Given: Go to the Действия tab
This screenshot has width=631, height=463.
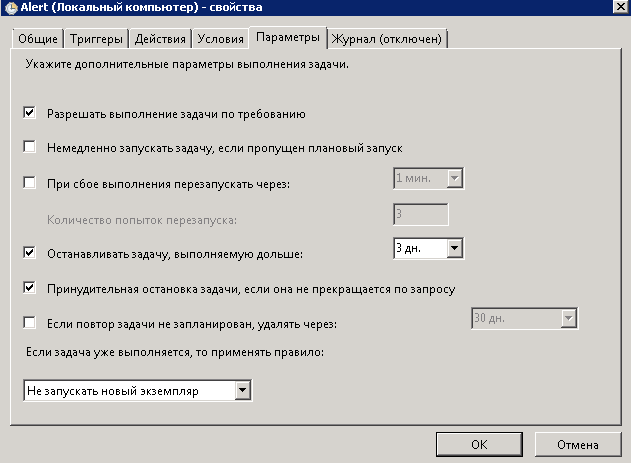Looking at the screenshot, I should click(x=160, y=39).
